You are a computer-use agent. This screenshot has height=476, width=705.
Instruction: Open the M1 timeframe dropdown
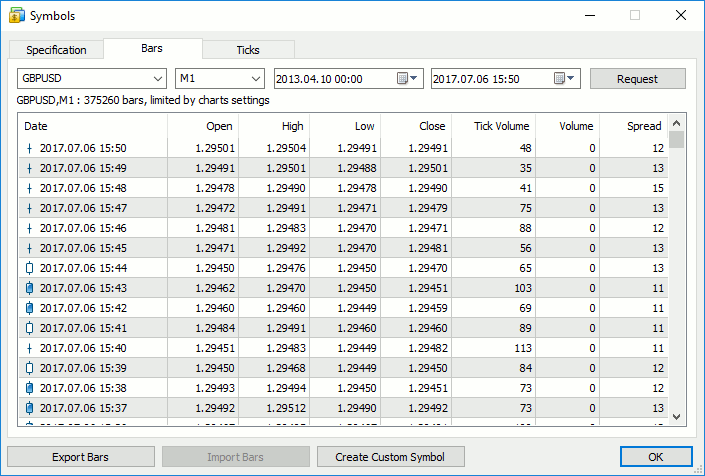click(256, 79)
